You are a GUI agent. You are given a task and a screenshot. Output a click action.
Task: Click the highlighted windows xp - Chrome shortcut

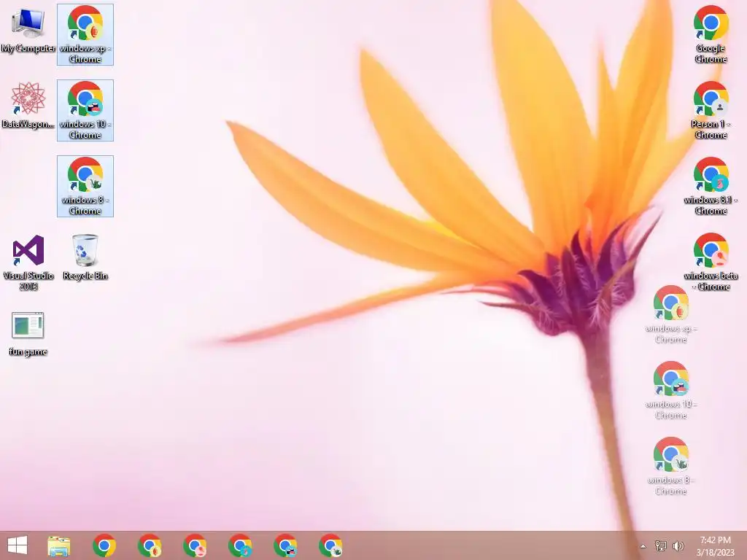click(x=85, y=35)
